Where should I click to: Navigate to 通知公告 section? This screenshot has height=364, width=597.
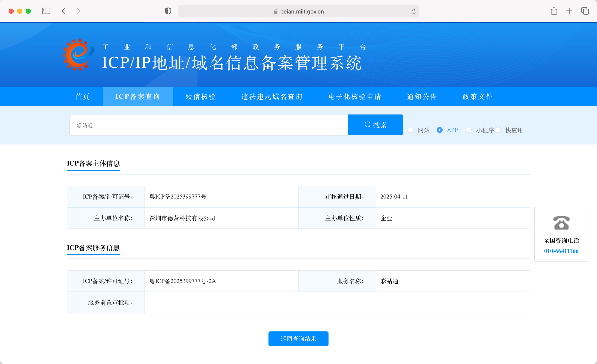pyautogui.click(x=422, y=96)
